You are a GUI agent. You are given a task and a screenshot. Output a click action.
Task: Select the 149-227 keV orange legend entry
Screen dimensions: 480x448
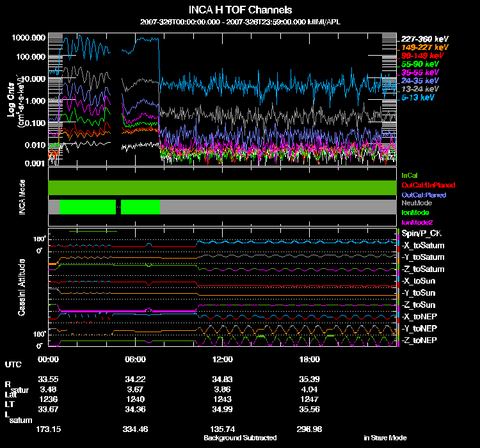tap(424, 47)
